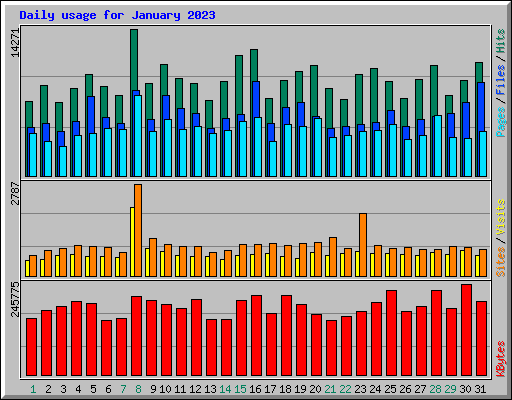Click the 'KBytes' legend label
The image size is (512, 400).
501,359
